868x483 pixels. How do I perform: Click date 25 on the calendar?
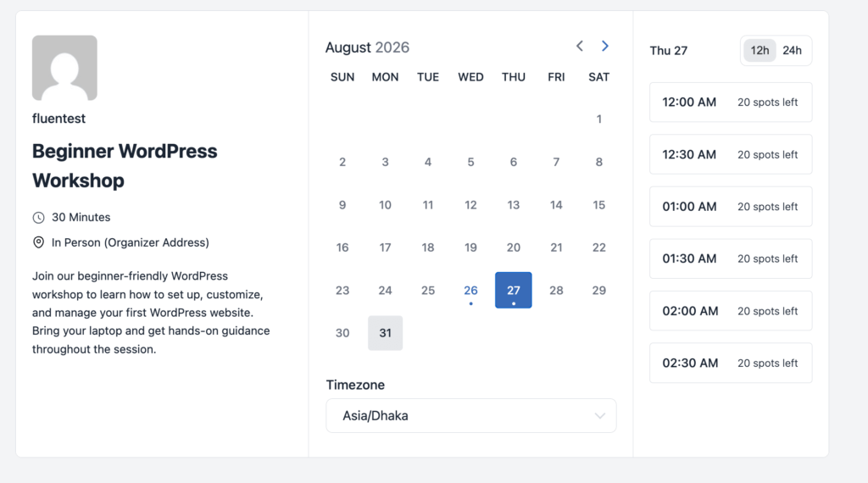click(428, 291)
